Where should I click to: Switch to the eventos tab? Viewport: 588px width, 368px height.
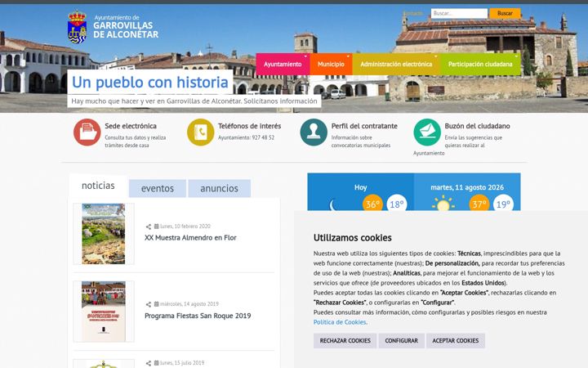click(158, 188)
